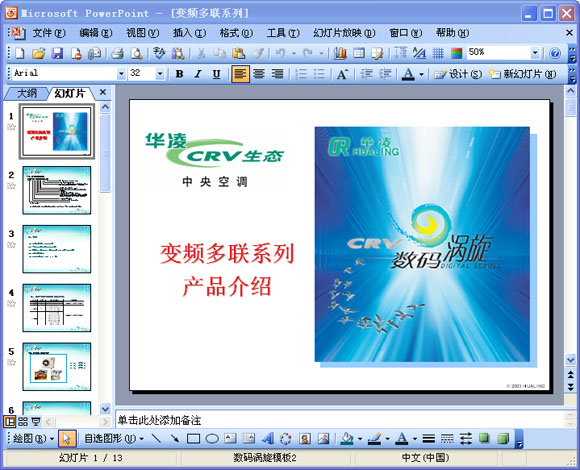Click the Format Painter brush icon
The width and height of the screenshot is (580, 470).
click(x=258, y=53)
